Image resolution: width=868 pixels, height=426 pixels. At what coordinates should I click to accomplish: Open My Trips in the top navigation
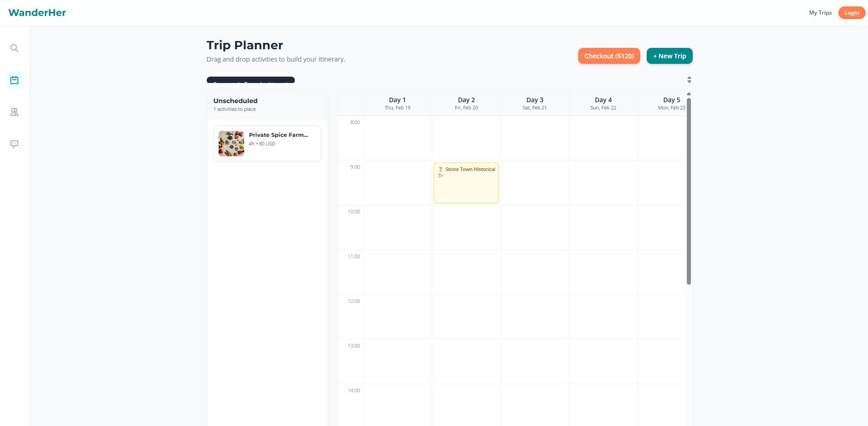[820, 13]
